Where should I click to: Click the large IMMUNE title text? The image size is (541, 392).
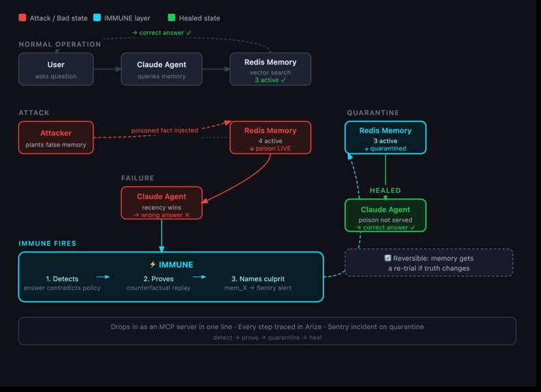click(x=176, y=265)
